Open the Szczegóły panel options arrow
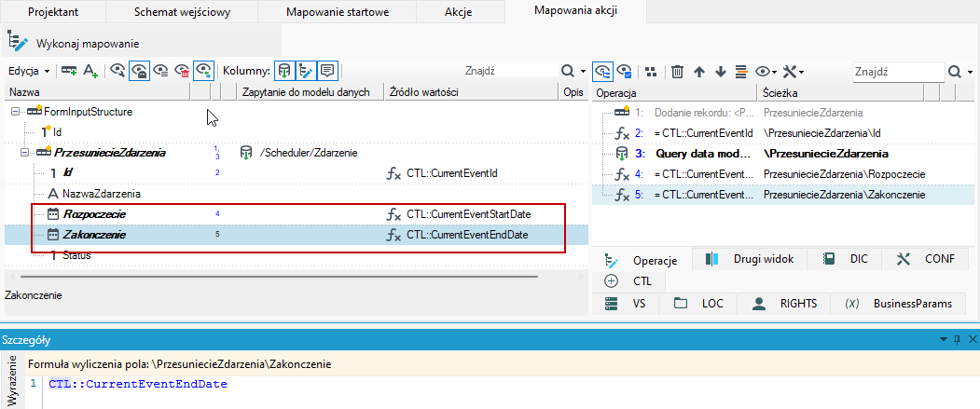 (x=944, y=340)
